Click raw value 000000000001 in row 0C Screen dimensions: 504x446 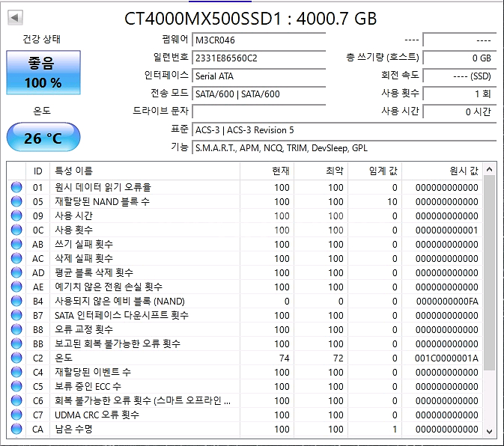click(x=447, y=230)
